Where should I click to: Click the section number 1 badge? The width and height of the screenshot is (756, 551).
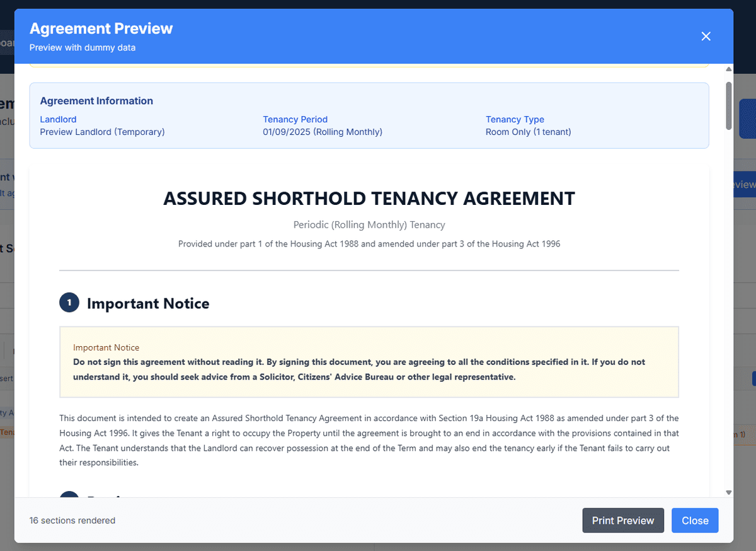point(69,303)
